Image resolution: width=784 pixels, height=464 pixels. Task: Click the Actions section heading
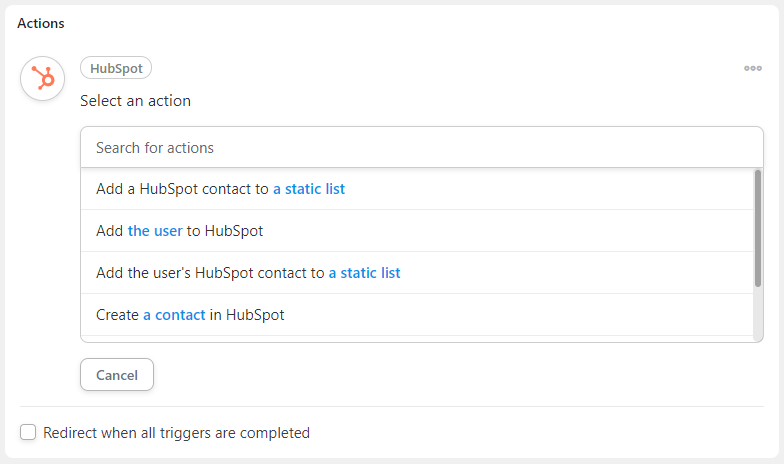coord(40,23)
